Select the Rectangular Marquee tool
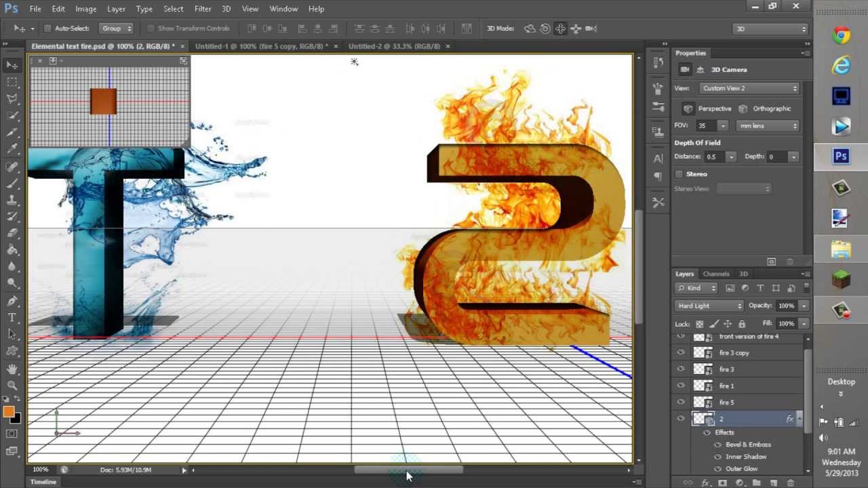Viewport: 868px width, 488px height. click(x=12, y=82)
